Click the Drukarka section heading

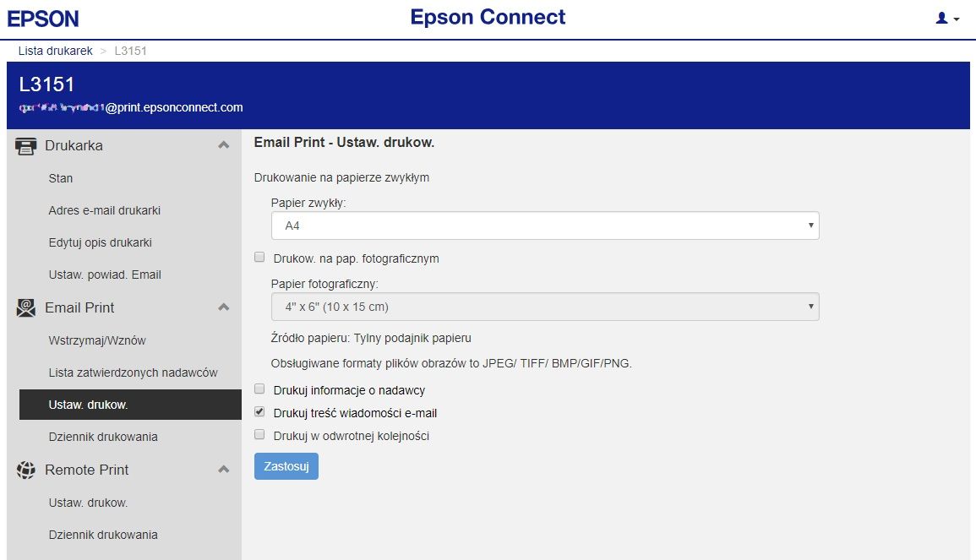[74, 145]
